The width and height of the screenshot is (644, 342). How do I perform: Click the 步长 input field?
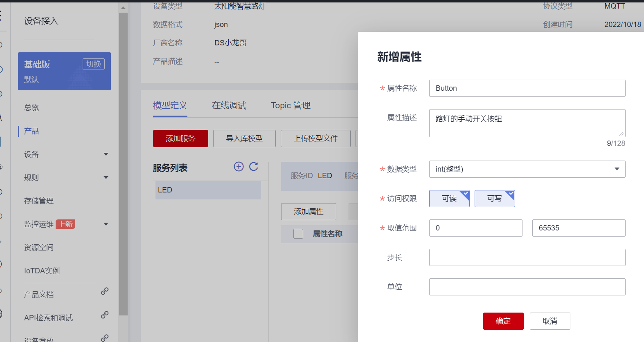point(527,257)
